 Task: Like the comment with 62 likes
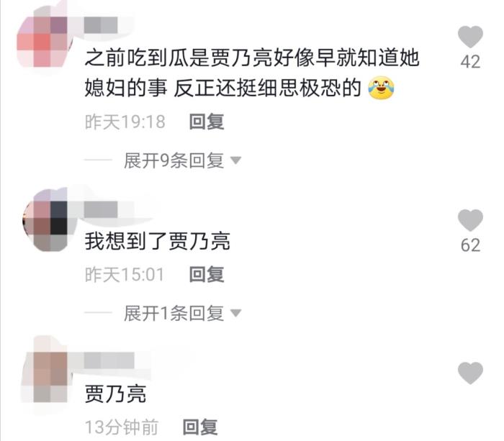pyautogui.click(x=470, y=220)
